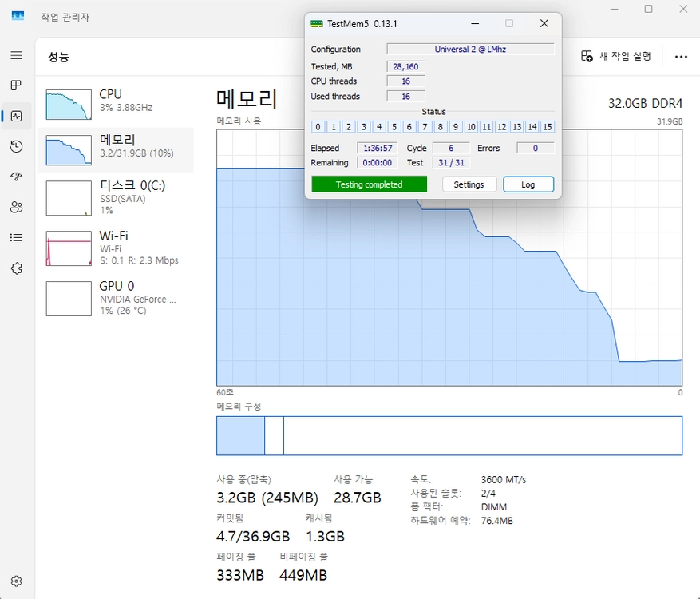
Task: Click the 3600 MT/s speed value
Action: 504,480
